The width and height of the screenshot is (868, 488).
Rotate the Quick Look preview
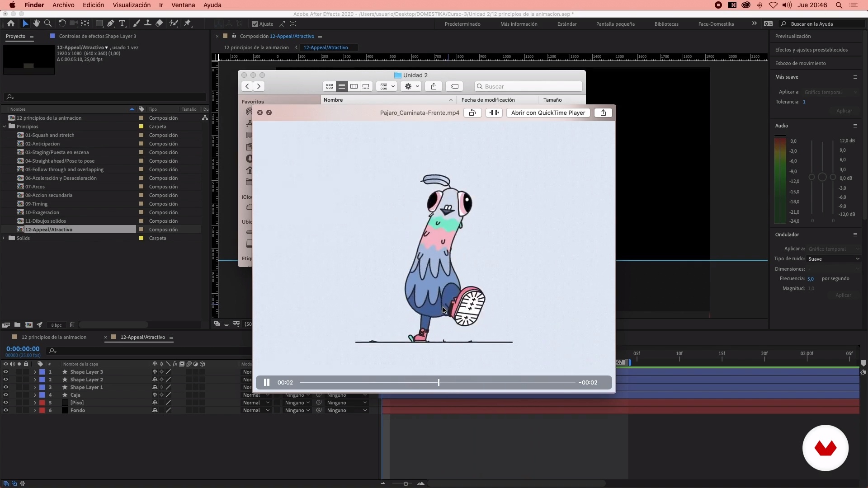[x=472, y=113]
